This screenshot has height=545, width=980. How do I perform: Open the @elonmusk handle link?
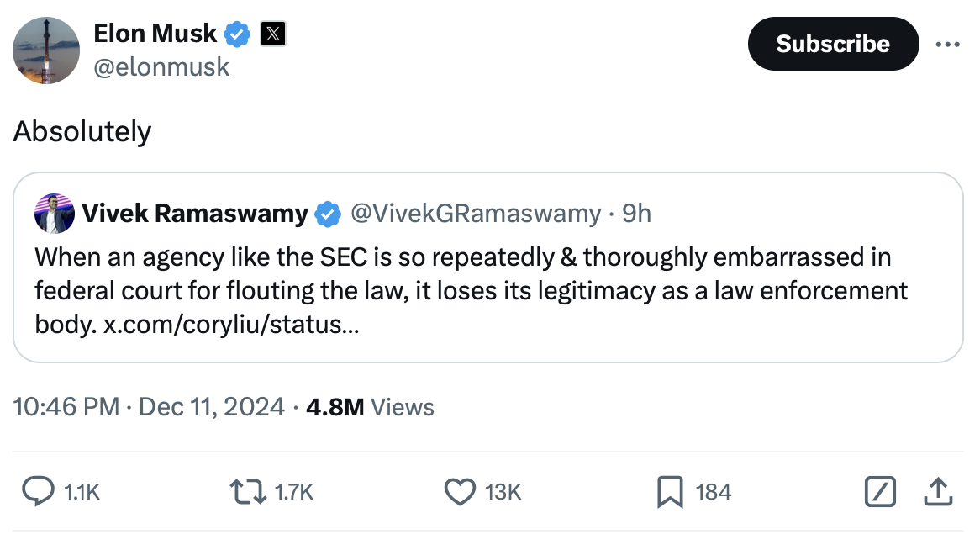[x=161, y=67]
